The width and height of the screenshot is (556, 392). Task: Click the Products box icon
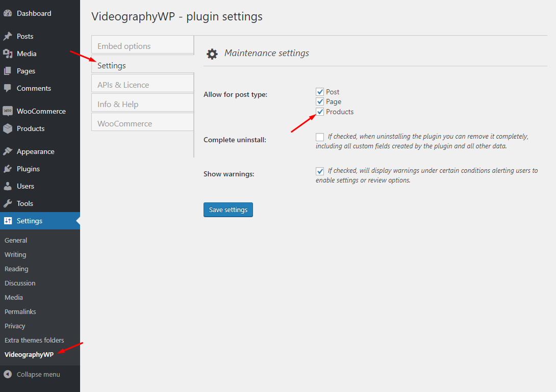[8, 128]
